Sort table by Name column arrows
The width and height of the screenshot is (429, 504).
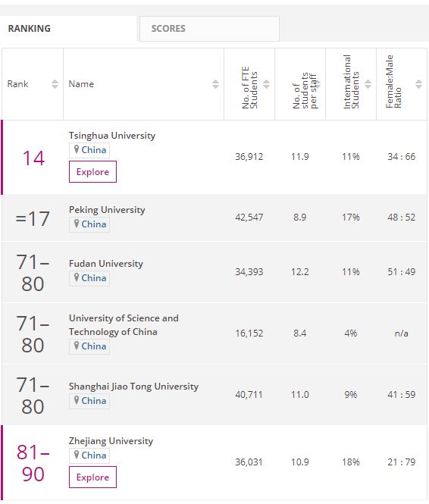(x=215, y=84)
